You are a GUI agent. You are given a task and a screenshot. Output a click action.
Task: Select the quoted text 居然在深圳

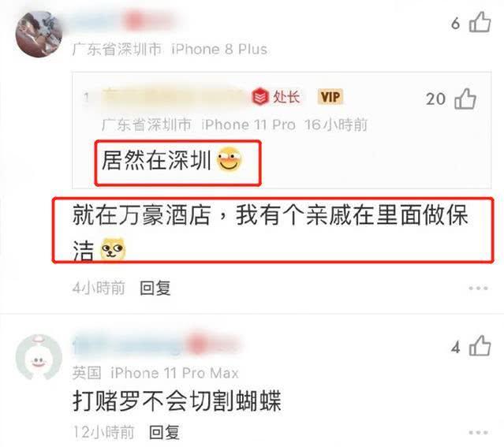[x=156, y=160]
